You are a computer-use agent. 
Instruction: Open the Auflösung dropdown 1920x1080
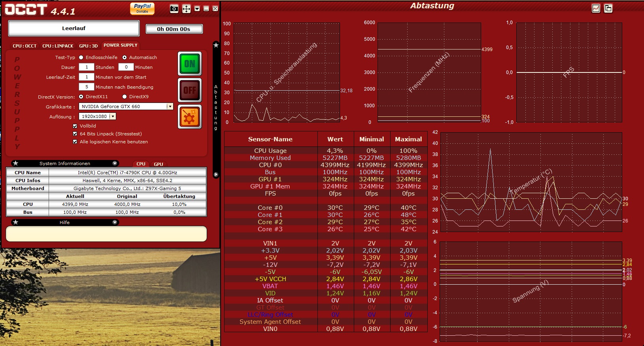click(97, 116)
